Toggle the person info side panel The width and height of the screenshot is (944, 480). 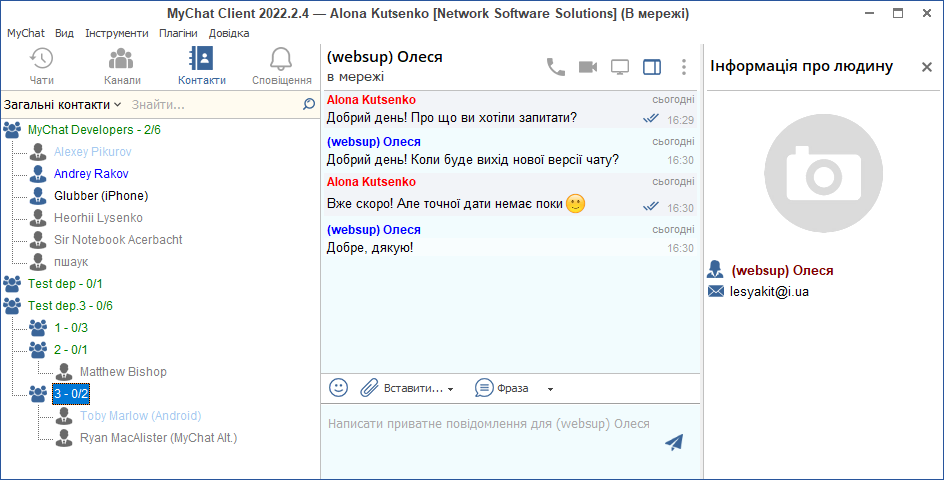pos(652,67)
